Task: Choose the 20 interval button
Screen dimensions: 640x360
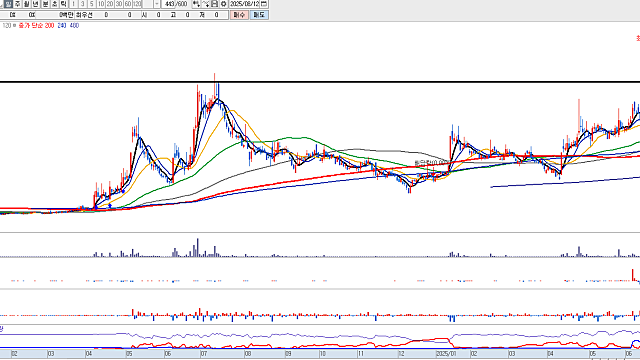Action: click(110, 4)
